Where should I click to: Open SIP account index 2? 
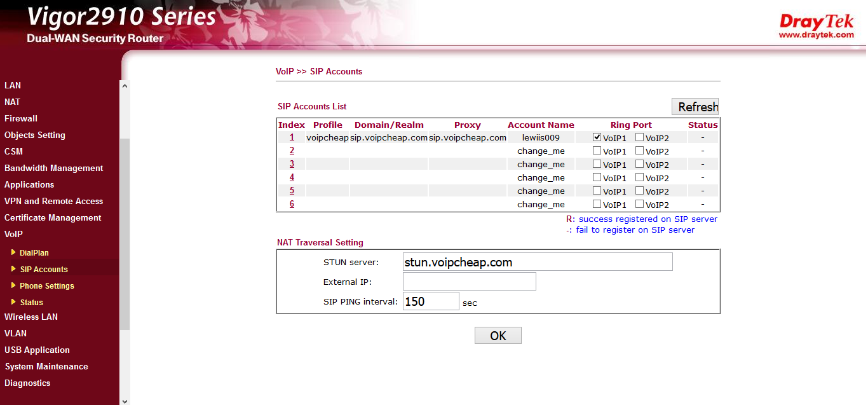(x=292, y=151)
